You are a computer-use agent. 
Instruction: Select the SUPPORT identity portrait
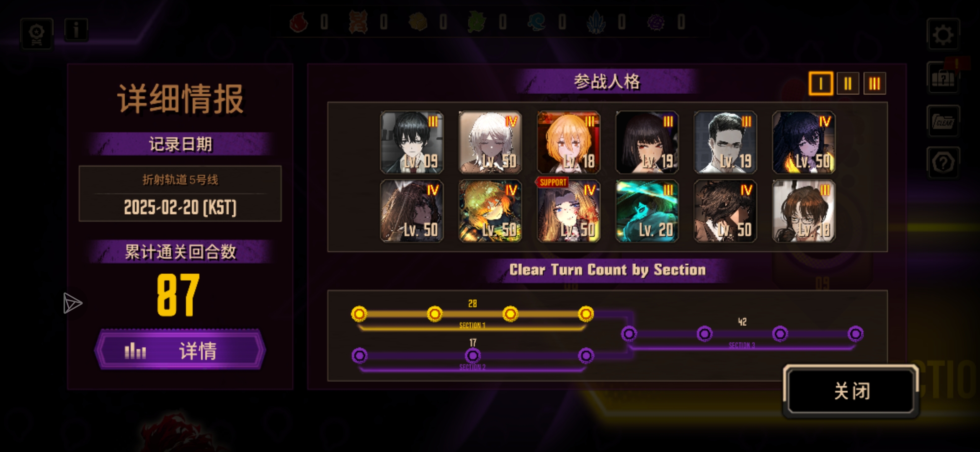coord(568,211)
